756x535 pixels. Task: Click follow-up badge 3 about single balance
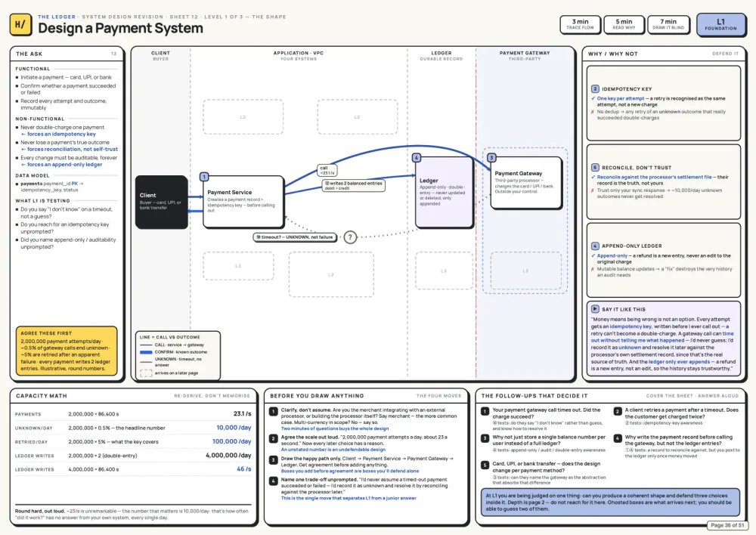pyautogui.click(x=485, y=438)
